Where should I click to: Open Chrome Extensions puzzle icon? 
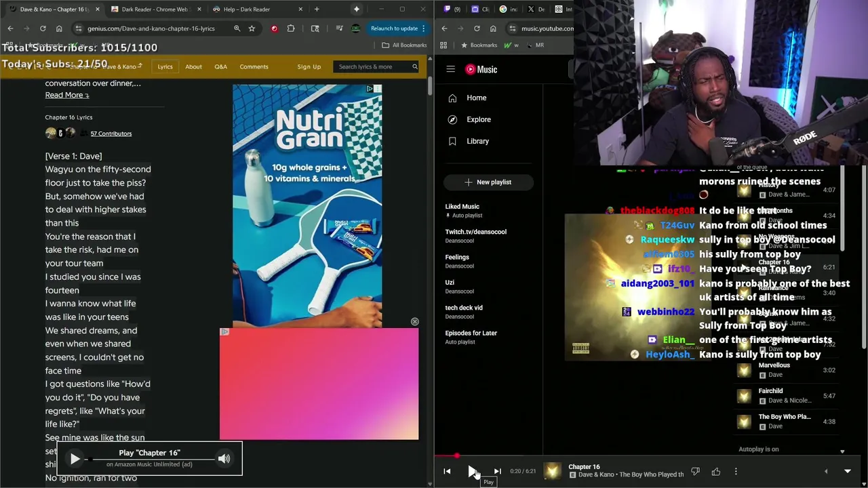[291, 28]
